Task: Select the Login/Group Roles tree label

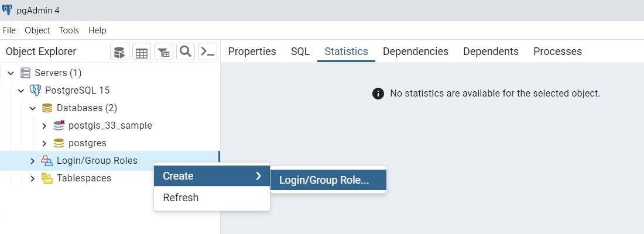Action: click(97, 160)
